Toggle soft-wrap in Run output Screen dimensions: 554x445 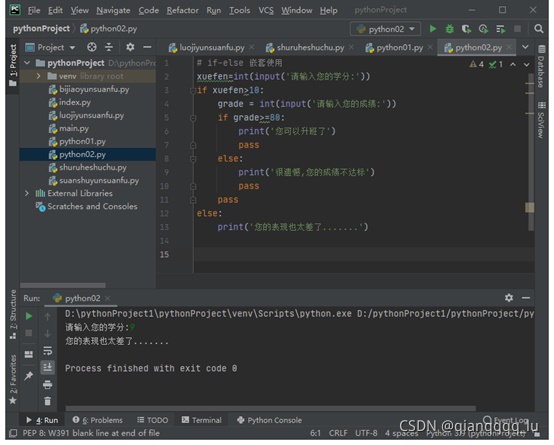pyautogui.click(x=47, y=351)
